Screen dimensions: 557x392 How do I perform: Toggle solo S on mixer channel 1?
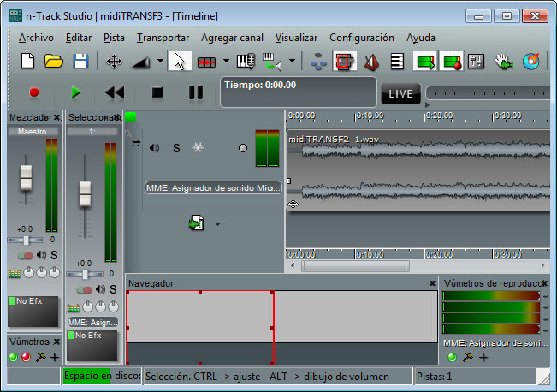pos(113,289)
